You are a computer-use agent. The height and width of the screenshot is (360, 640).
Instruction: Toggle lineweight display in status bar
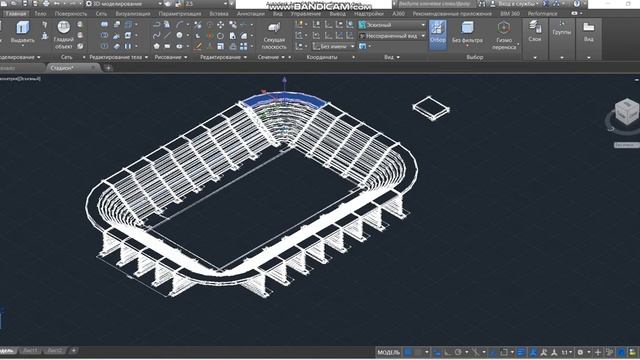(x=520, y=352)
